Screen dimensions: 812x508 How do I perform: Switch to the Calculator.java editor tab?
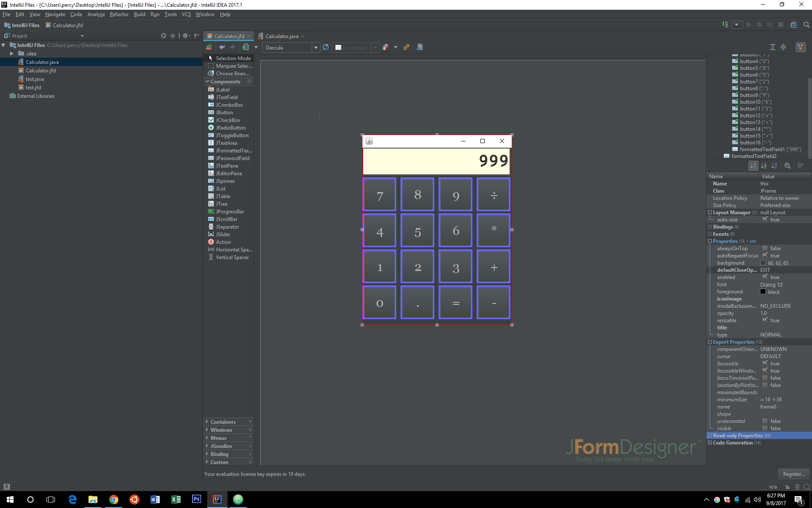(x=283, y=36)
